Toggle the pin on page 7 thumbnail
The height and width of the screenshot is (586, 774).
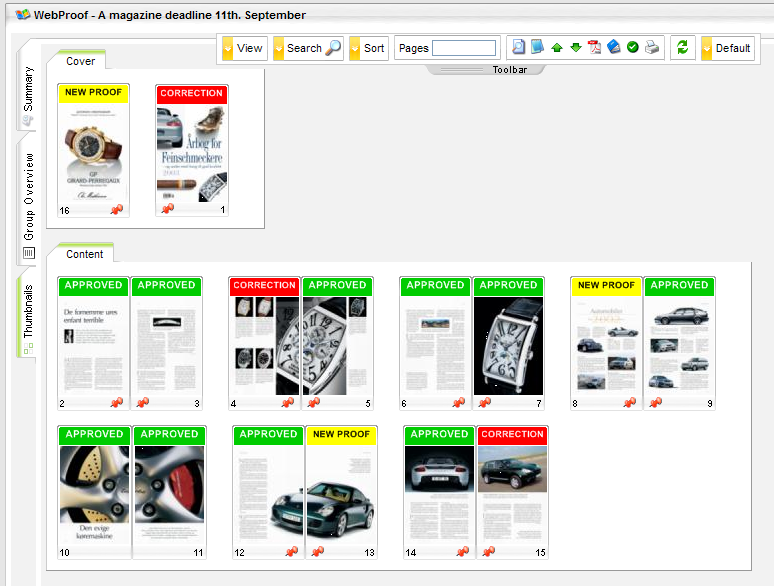485,403
